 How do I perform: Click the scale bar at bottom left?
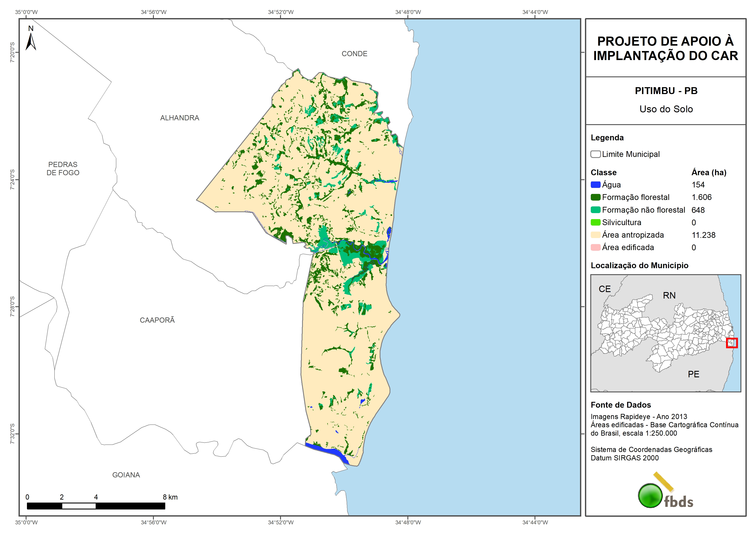click(x=96, y=506)
